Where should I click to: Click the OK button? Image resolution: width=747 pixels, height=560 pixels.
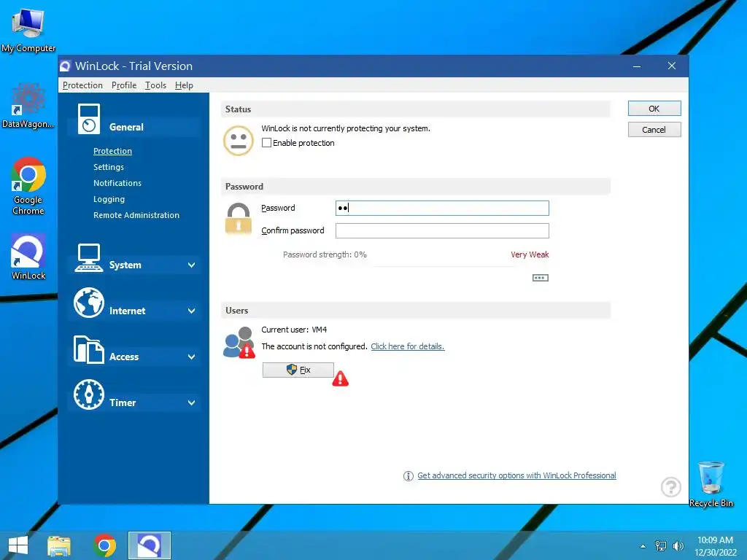pyautogui.click(x=654, y=109)
